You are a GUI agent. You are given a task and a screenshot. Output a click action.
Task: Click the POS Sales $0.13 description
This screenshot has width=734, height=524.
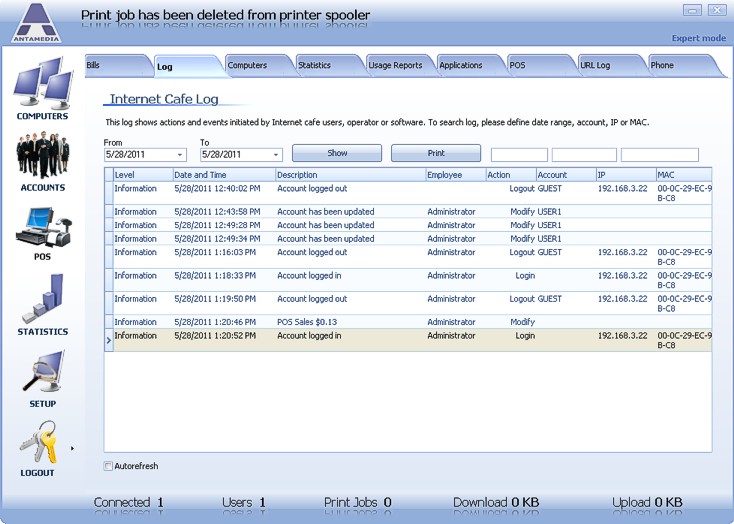(307, 322)
